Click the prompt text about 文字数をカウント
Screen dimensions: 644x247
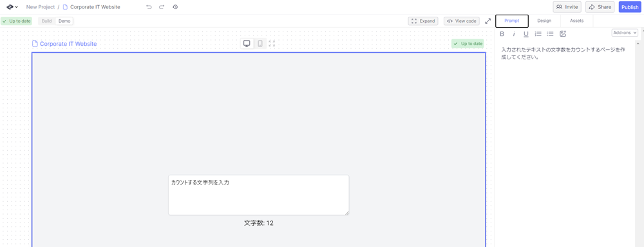pos(563,54)
